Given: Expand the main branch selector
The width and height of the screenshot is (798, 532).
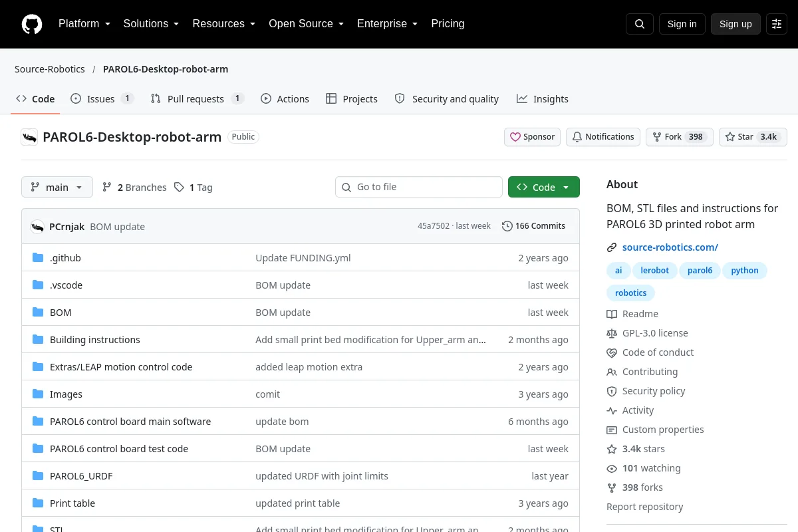Looking at the screenshot, I should point(57,188).
